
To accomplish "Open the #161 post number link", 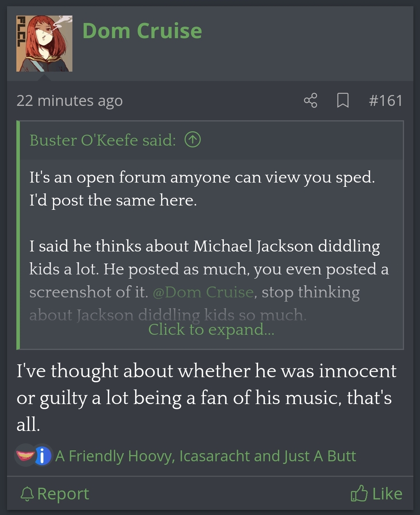I will click(x=385, y=101).
